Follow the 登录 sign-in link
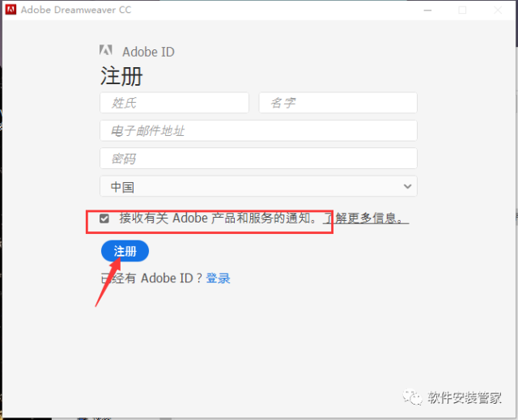This screenshot has height=420, width=518. [x=219, y=278]
